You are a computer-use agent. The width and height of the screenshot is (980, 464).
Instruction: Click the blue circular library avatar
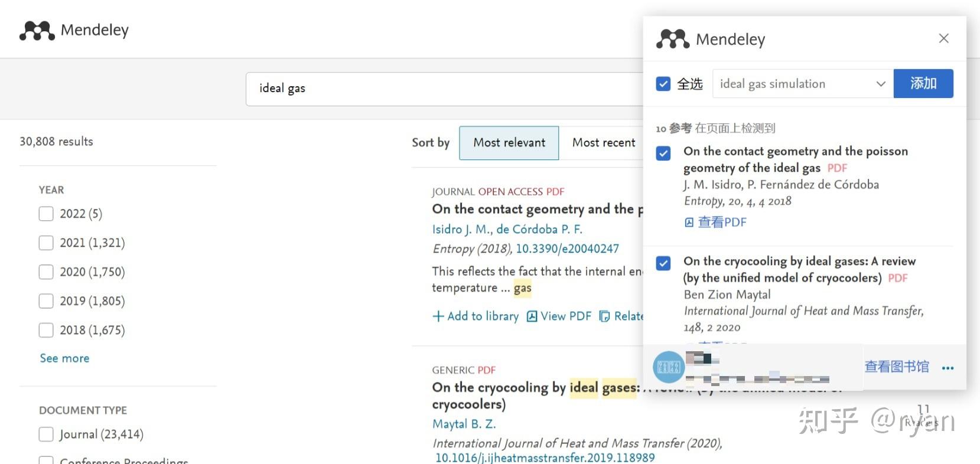[669, 367]
